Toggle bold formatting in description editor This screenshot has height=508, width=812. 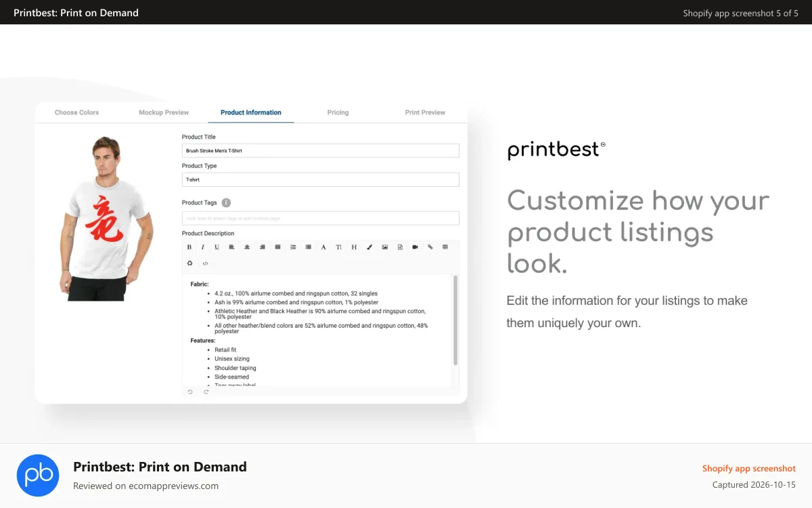(x=189, y=247)
